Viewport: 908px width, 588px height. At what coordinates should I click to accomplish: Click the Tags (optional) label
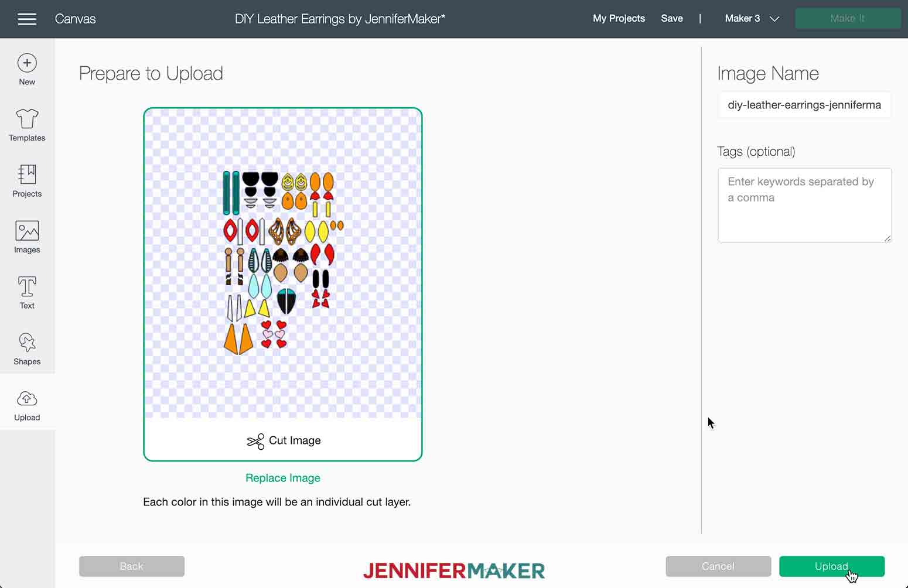(756, 152)
